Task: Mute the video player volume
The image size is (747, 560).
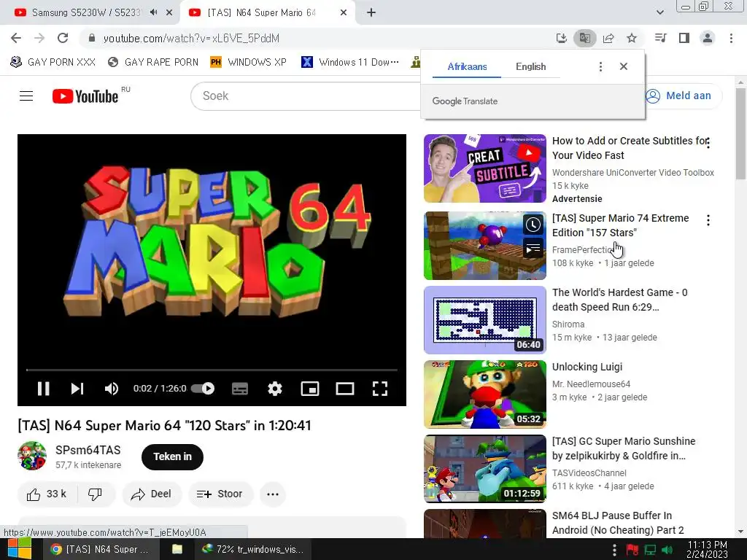Action: [x=112, y=389]
